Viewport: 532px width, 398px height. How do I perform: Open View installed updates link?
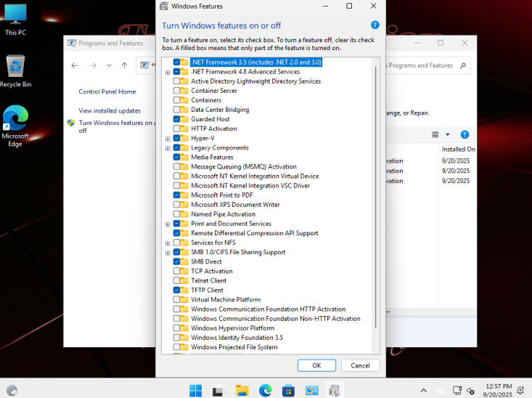point(110,110)
